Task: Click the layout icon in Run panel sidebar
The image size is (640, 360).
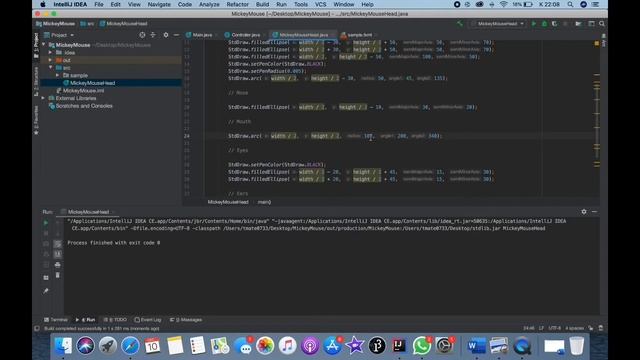Action: click(46, 278)
